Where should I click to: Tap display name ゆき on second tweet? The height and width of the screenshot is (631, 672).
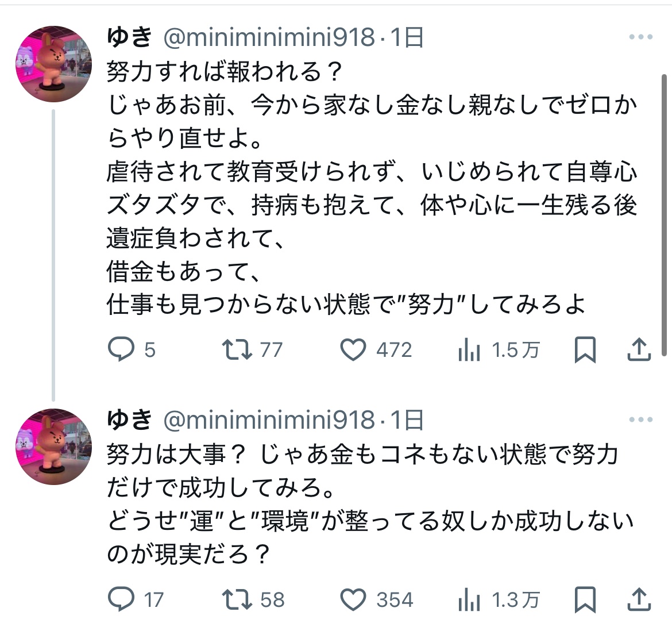pyautogui.click(x=129, y=420)
